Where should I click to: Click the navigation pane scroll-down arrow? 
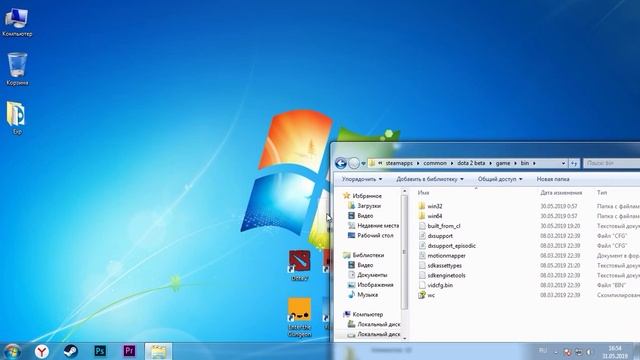[x=404, y=338]
